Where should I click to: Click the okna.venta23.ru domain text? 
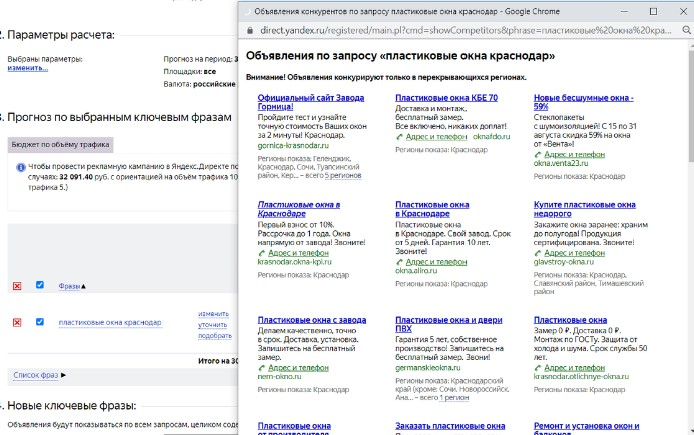[561, 163]
